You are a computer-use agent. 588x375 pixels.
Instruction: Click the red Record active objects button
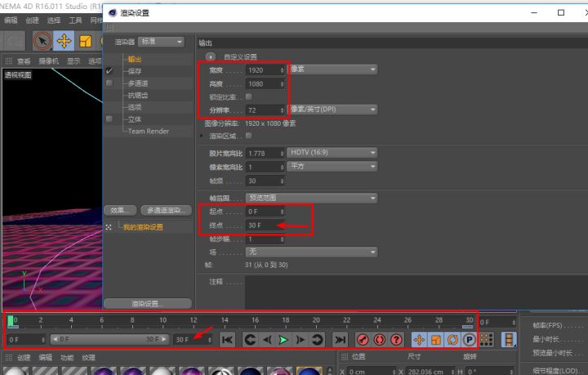[363, 339]
